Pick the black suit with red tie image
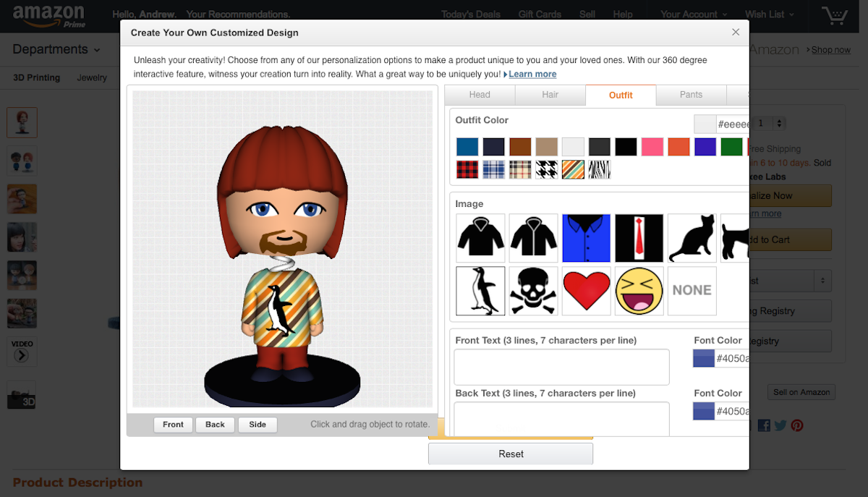Screen dimensions: 868x497 pyautogui.click(x=639, y=238)
